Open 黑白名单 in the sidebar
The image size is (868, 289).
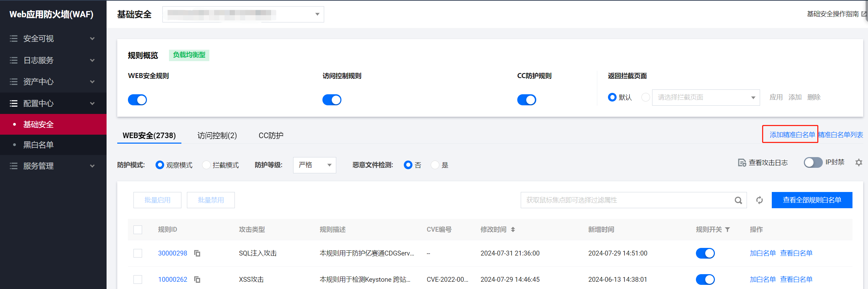[38, 145]
